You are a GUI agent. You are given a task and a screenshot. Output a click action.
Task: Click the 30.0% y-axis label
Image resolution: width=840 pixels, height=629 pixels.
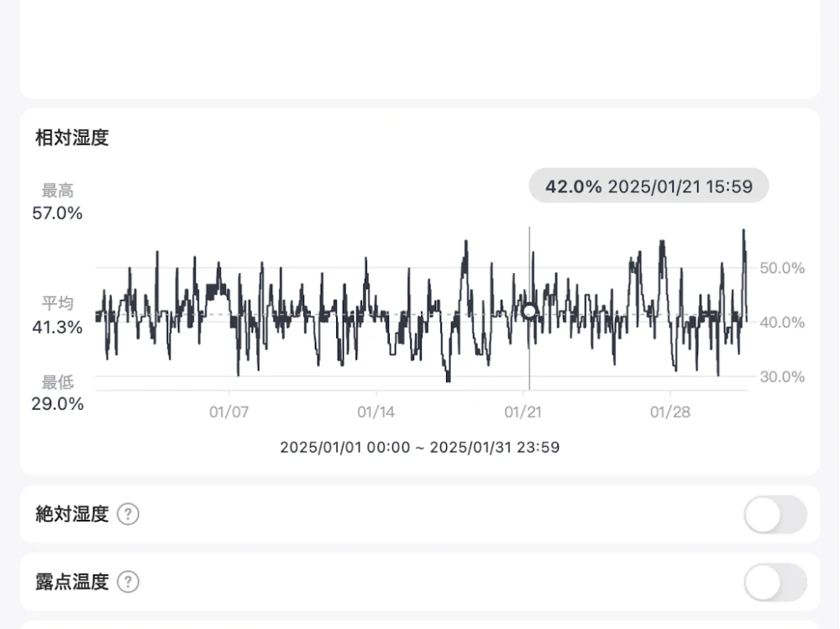click(782, 377)
